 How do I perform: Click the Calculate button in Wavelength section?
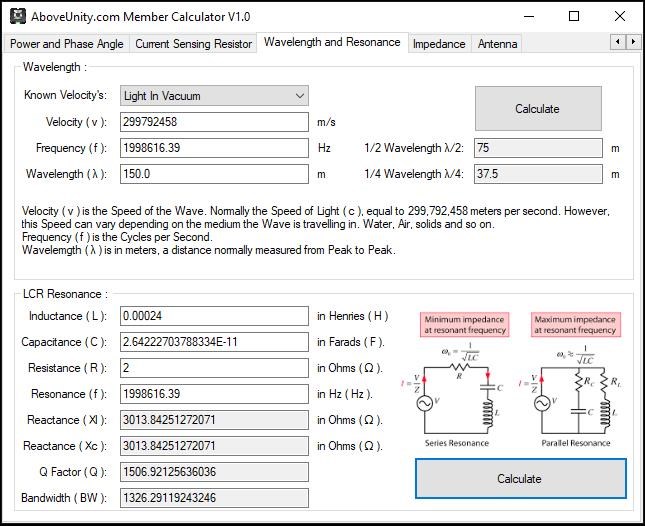pyautogui.click(x=538, y=109)
